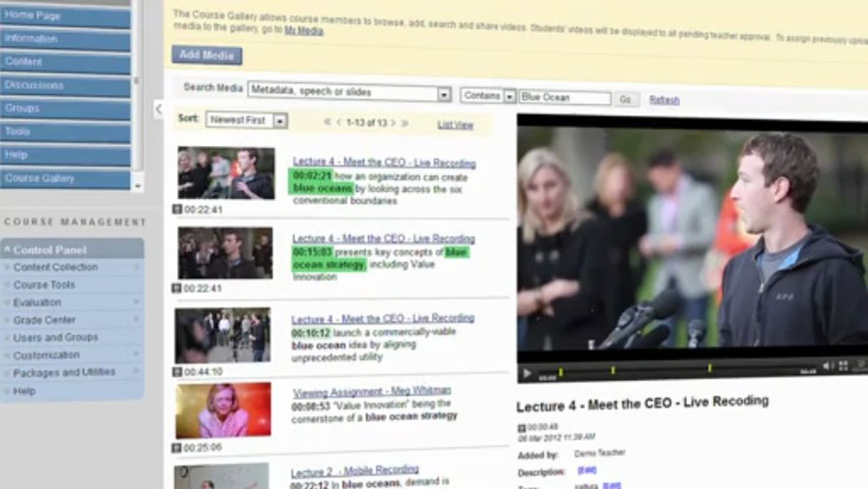The image size is (868, 489).
Task: Collapse the course menu with the left arrow
Action: (158, 109)
